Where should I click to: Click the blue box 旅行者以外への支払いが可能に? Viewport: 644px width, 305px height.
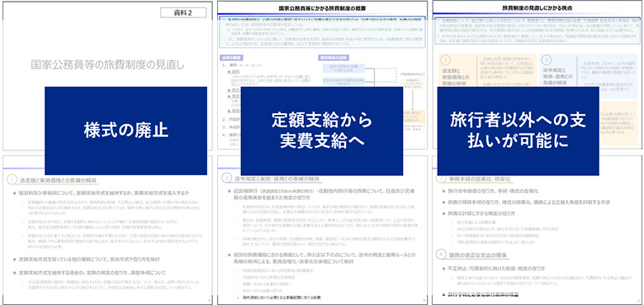point(518,131)
